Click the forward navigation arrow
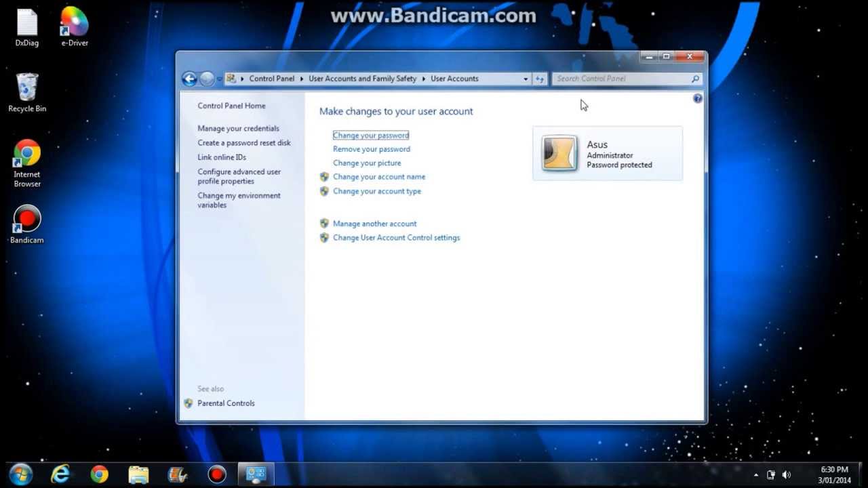The height and width of the screenshot is (488, 868). tap(207, 79)
